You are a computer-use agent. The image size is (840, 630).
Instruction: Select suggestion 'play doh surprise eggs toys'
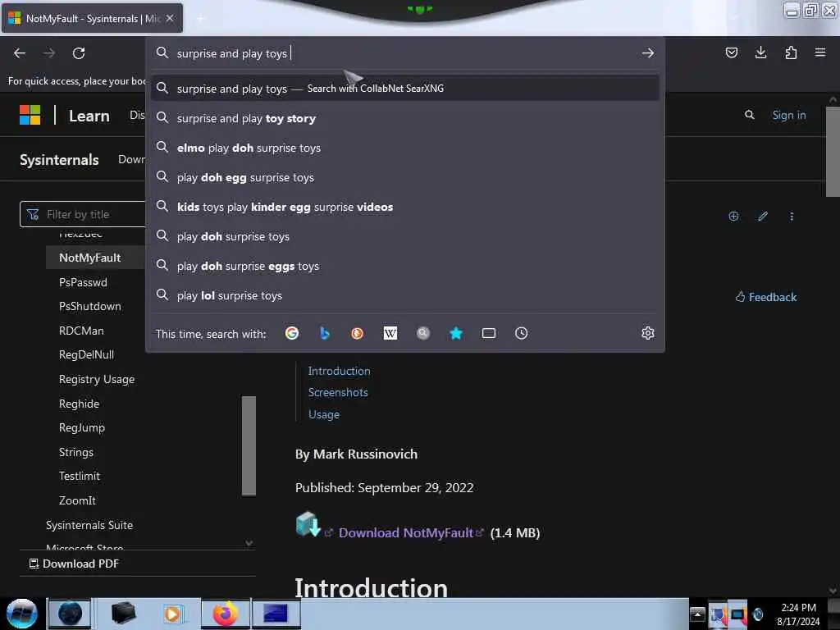405,265
